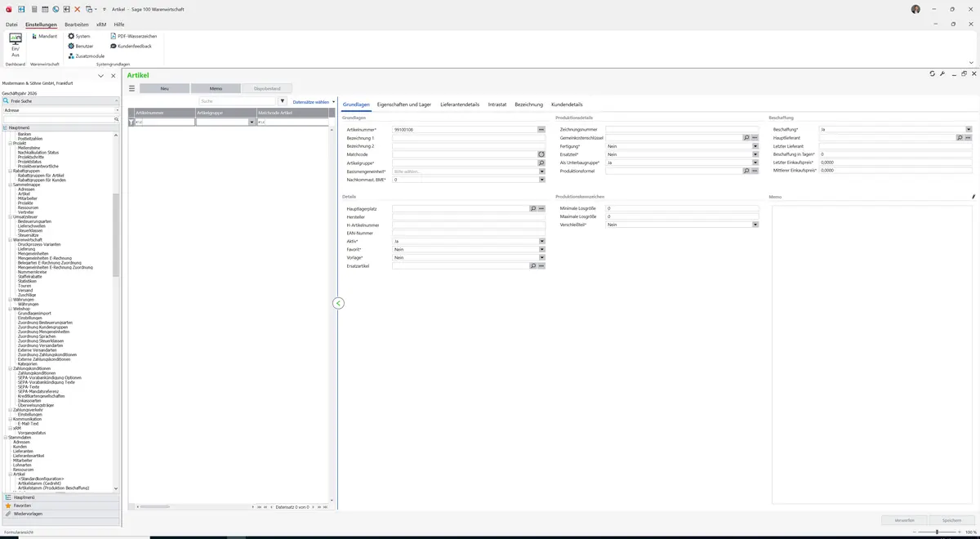Image resolution: width=980 pixels, height=539 pixels.
Task: Collapse the list with the green arrow
Action: [338, 303]
